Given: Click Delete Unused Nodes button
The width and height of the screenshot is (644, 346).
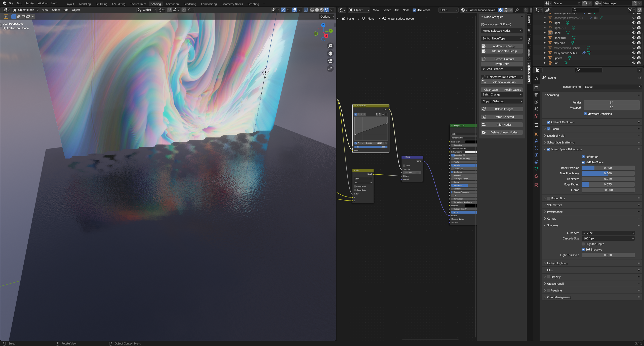Looking at the screenshot, I should [502, 132].
